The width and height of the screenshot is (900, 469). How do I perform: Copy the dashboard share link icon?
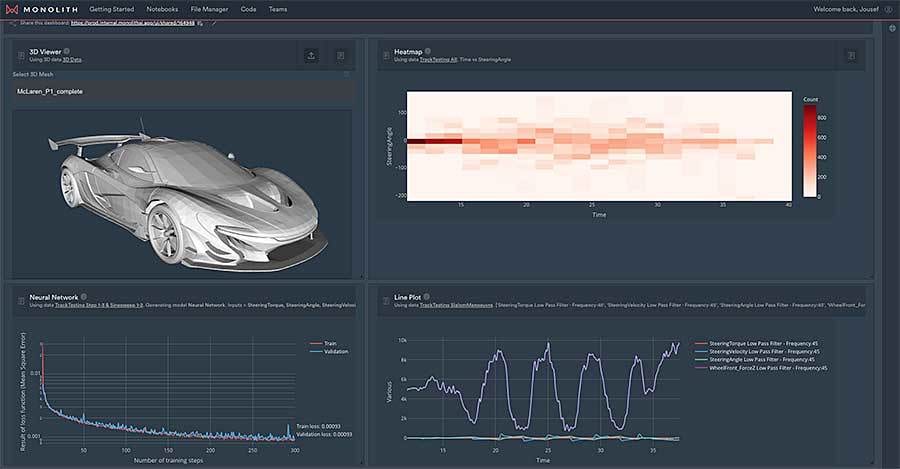[x=200, y=24]
